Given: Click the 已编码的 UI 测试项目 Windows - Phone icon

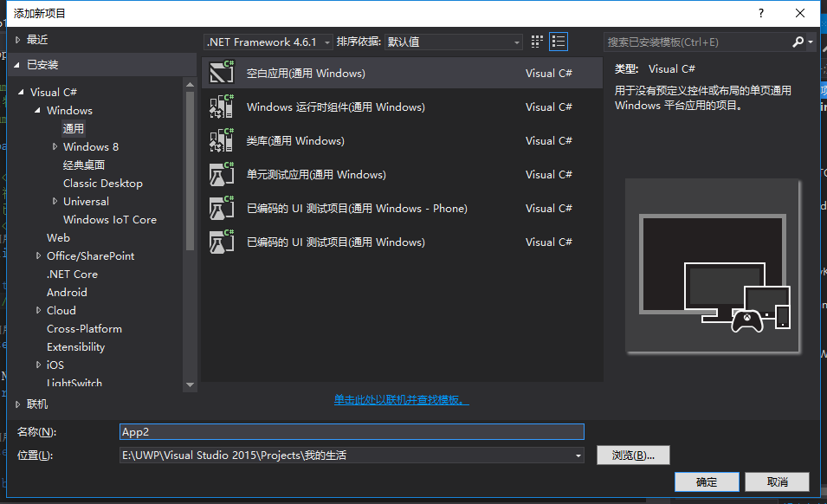Looking at the screenshot, I should (x=222, y=208).
